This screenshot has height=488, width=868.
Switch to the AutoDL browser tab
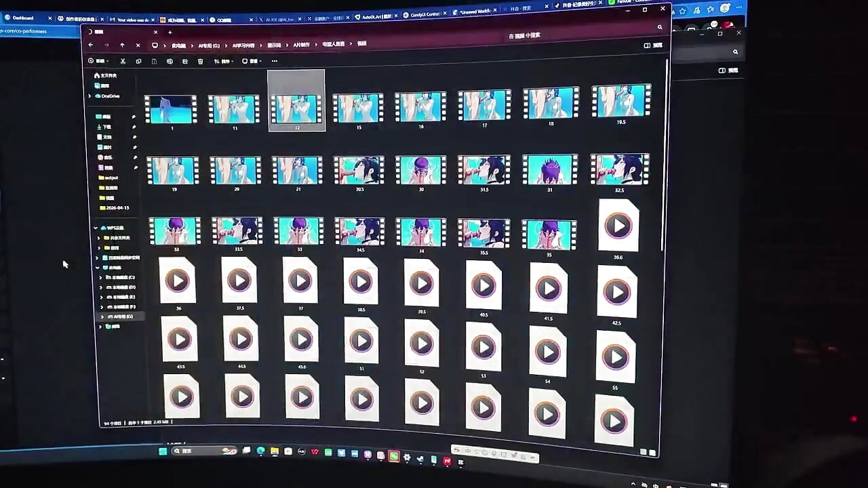coord(376,16)
